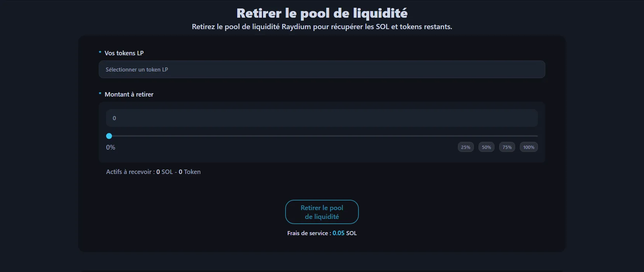The height and width of the screenshot is (272, 644).
Task: Click the "Retirer le pool de liquidité" page heading
Action: (x=322, y=13)
